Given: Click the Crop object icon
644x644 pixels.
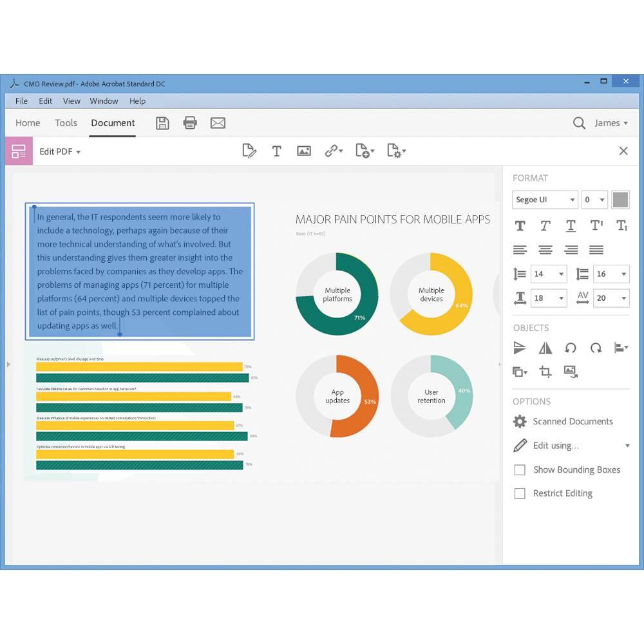Looking at the screenshot, I should (545, 372).
